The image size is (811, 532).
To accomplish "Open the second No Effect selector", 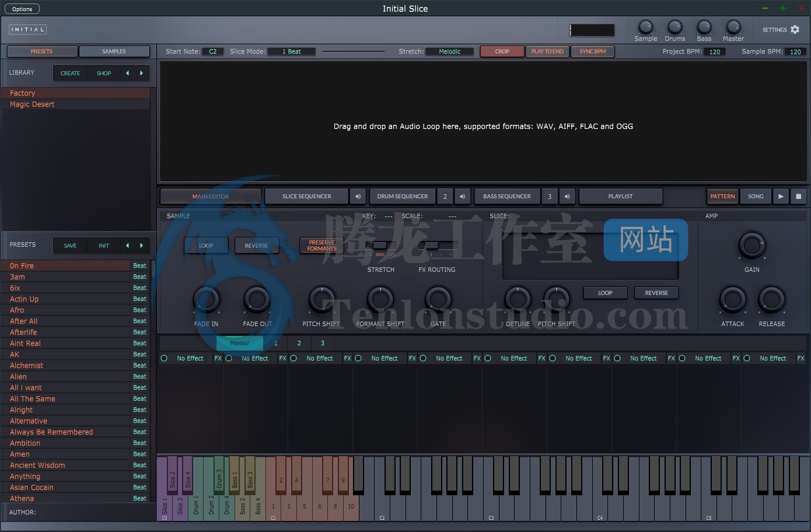I will (255, 358).
